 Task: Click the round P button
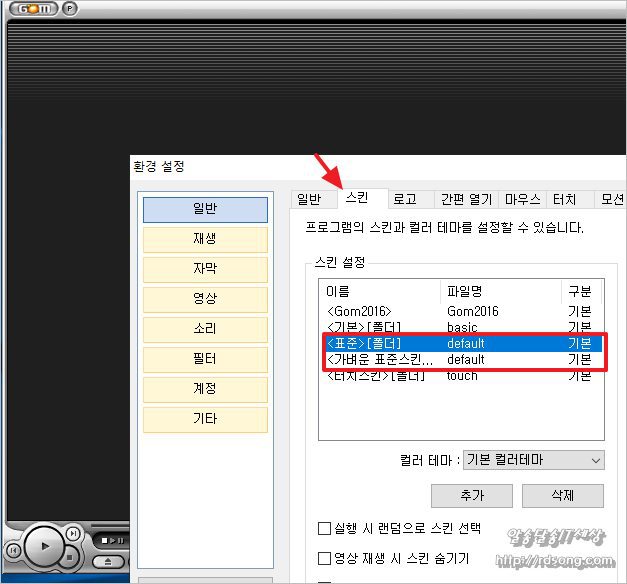click(69, 8)
